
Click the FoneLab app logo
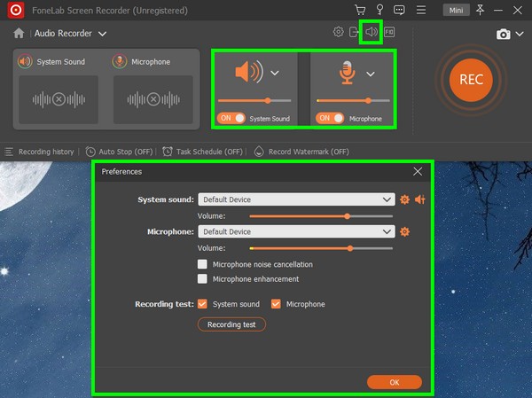pos(16,10)
